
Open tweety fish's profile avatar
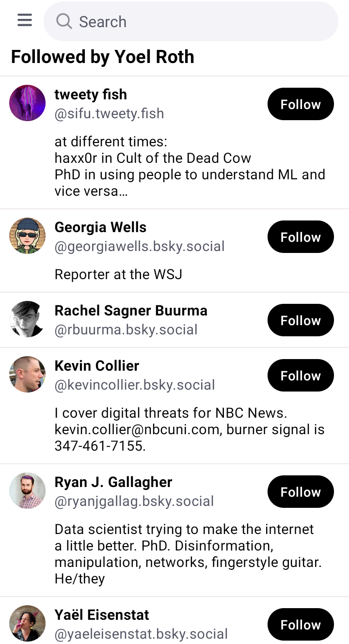tap(28, 103)
